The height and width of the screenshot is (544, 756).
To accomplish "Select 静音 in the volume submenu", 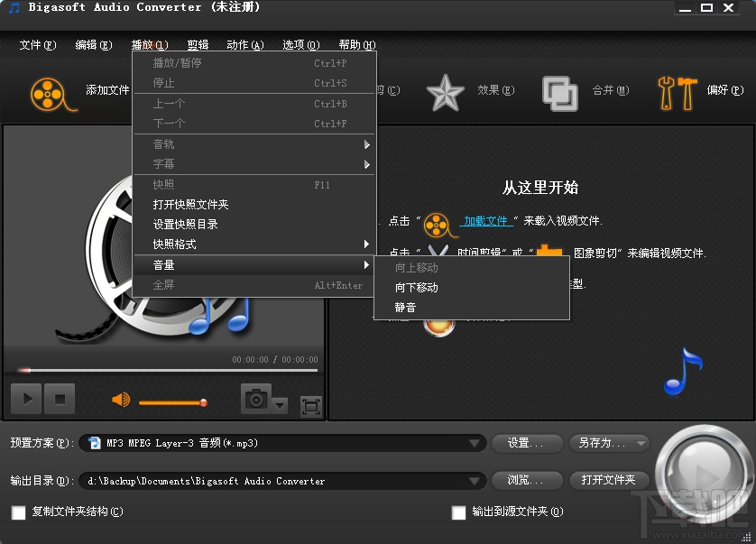I will click(x=405, y=307).
